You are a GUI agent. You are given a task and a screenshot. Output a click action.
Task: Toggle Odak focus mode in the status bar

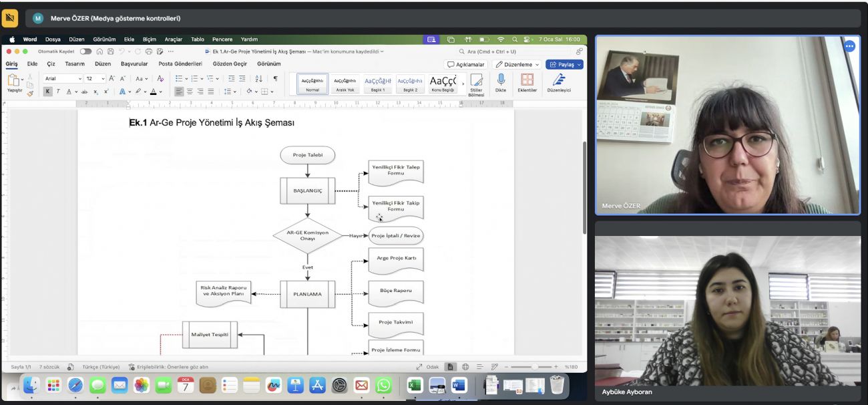pyautogui.click(x=427, y=367)
